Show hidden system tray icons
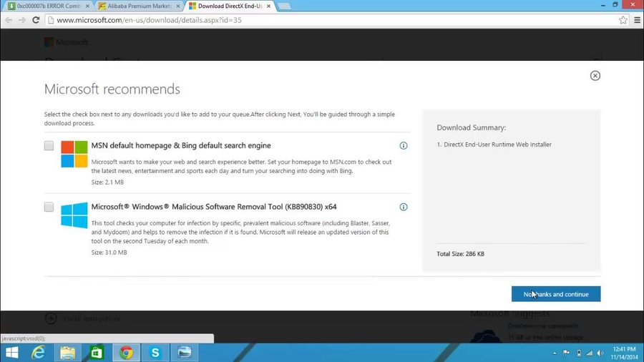The height and width of the screenshot is (362, 644). point(555,353)
